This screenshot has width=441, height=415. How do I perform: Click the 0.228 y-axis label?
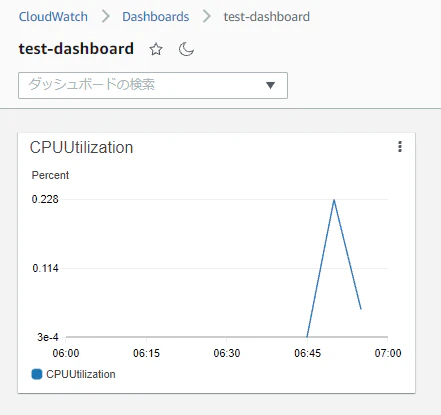click(45, 199)
